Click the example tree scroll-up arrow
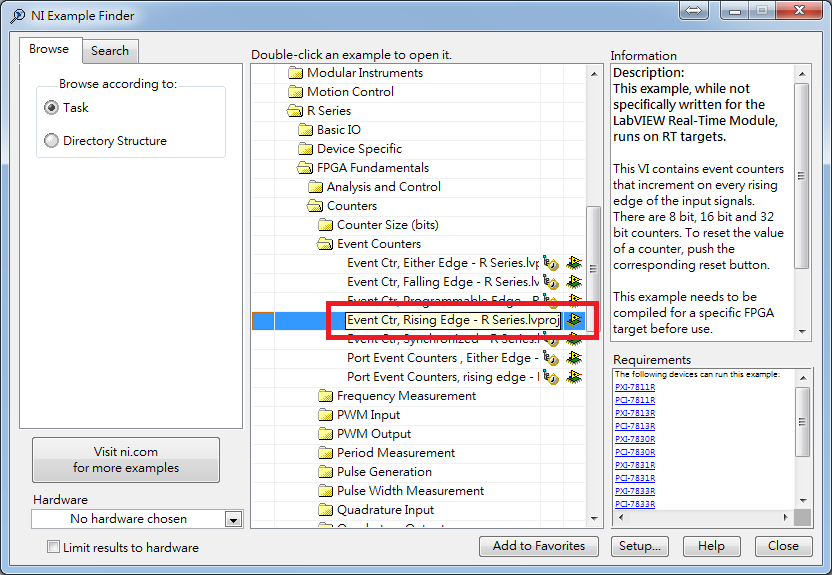 click(594, 74)
